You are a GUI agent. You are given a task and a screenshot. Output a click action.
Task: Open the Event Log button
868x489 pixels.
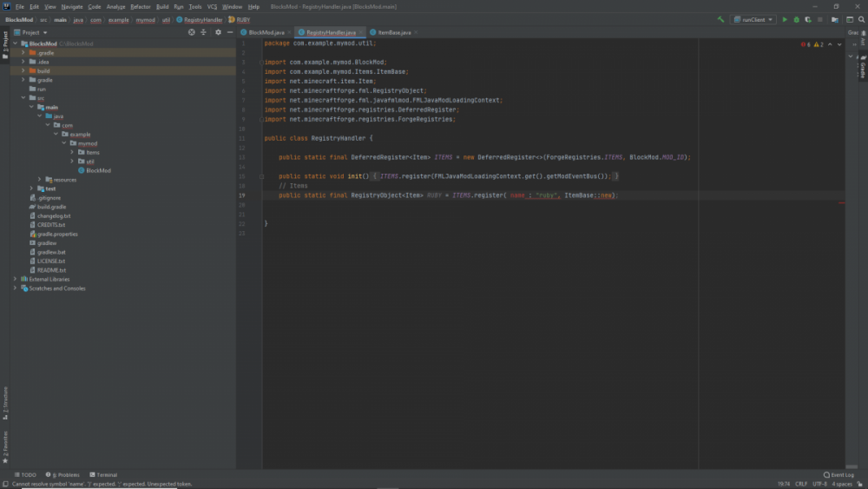(838, 475)
